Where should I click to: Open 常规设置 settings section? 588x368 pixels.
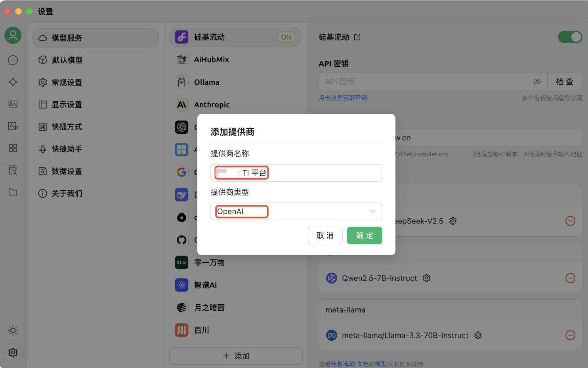(x=95, y=82)
